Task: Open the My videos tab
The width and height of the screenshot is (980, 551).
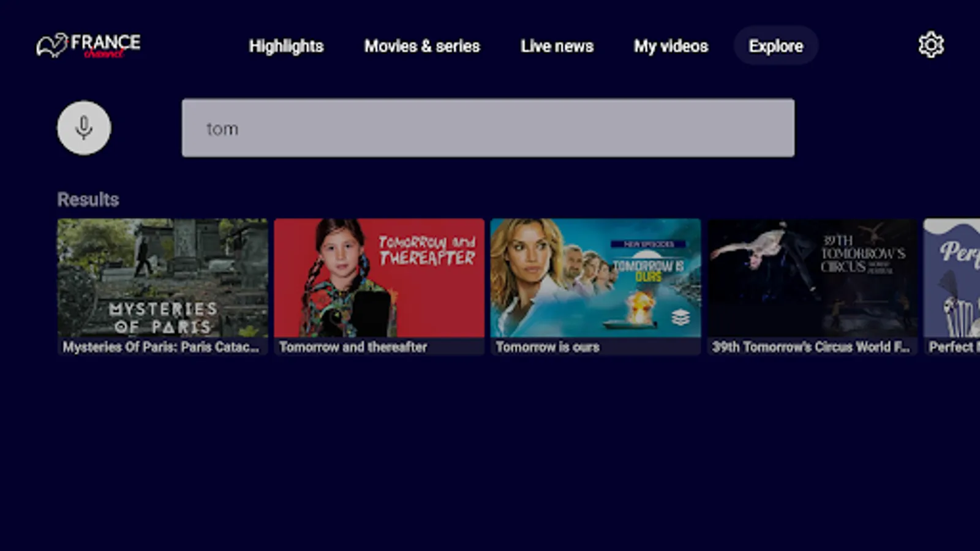Action: coord(671,46)
